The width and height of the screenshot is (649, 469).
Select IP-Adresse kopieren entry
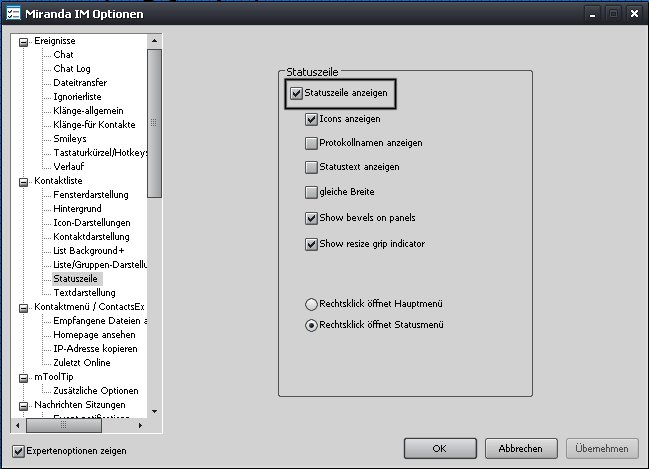tap(95, 349)
